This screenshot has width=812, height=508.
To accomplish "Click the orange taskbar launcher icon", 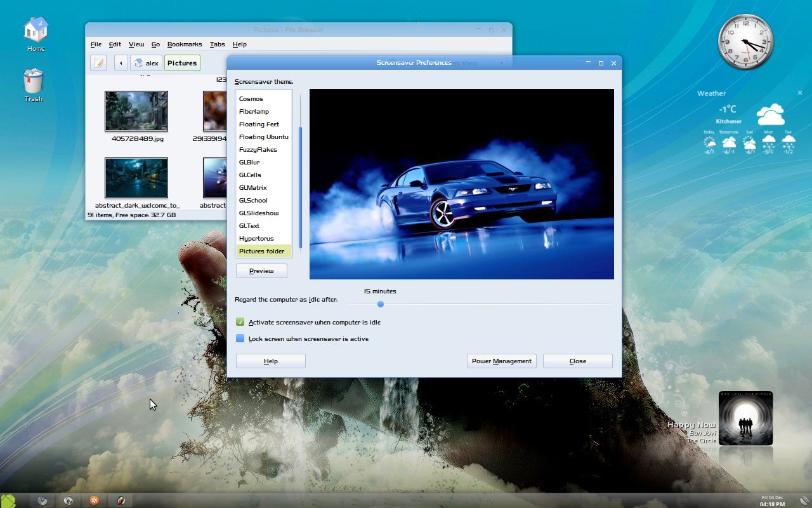I will (94, 500).
